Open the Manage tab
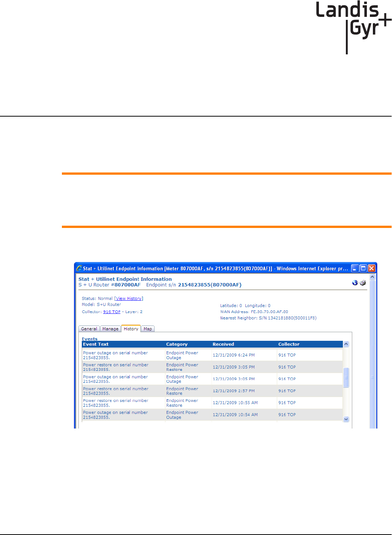 tap(110, 329)
